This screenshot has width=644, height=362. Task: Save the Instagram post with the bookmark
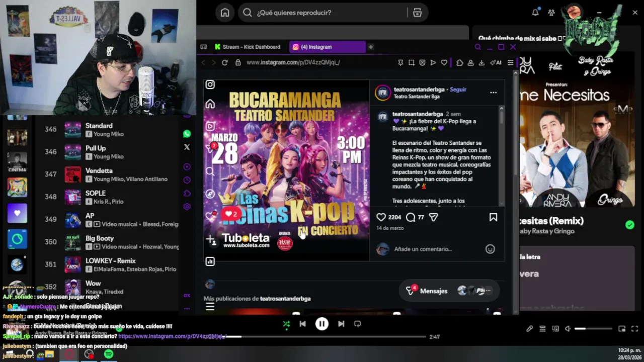(x=493, y=217)
